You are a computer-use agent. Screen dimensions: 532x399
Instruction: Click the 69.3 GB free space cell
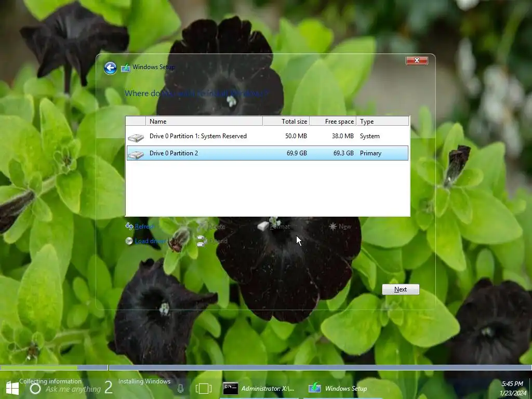(x=343, y=153)
